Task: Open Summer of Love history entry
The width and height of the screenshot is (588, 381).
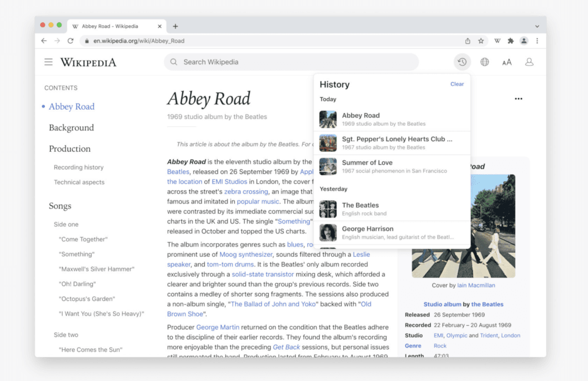Action: pos(392,167)
